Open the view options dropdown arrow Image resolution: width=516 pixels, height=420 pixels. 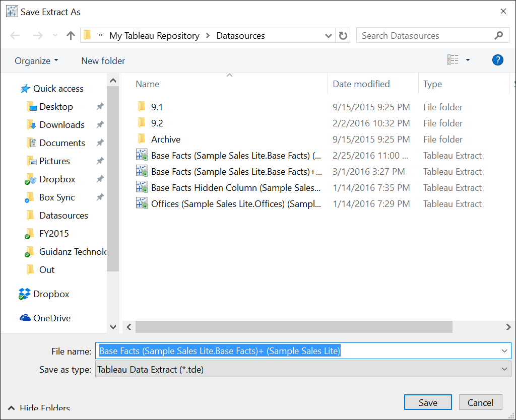tap(468, 60)
